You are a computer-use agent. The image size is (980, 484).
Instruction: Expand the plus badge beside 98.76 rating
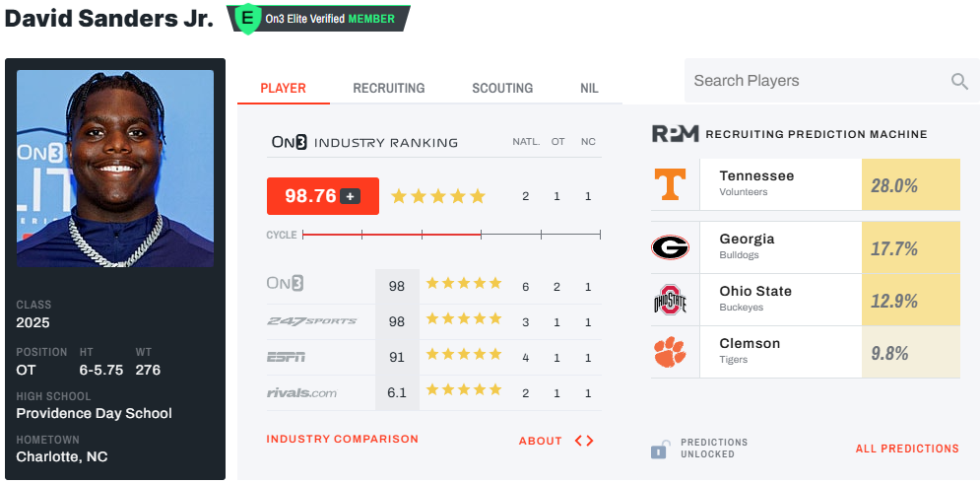[x=350, y=196]
